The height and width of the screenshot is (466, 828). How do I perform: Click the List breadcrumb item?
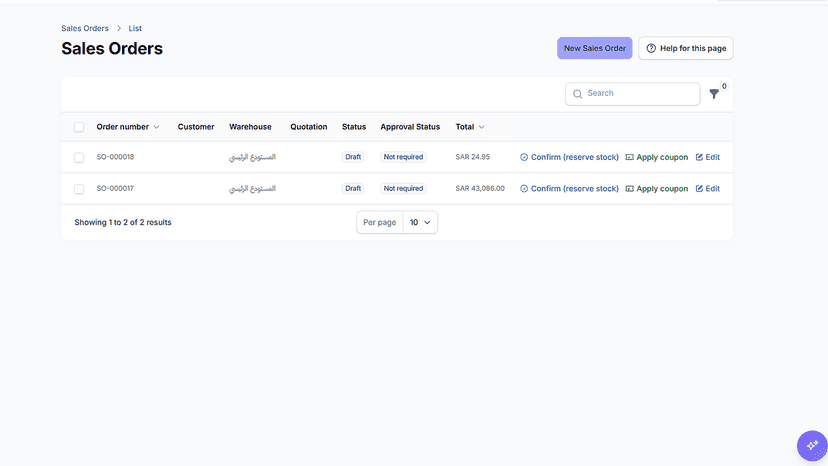pyautogui.click(x=135, y=29)
